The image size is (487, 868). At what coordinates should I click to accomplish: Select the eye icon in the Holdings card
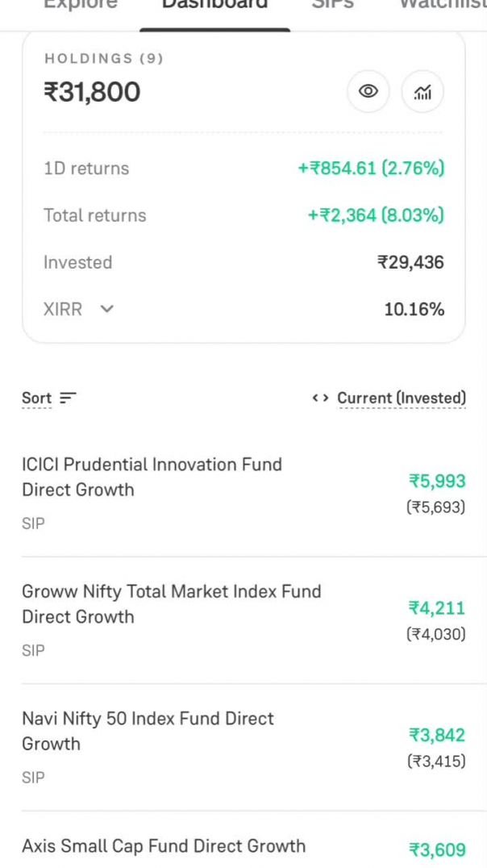click(368, 91)
